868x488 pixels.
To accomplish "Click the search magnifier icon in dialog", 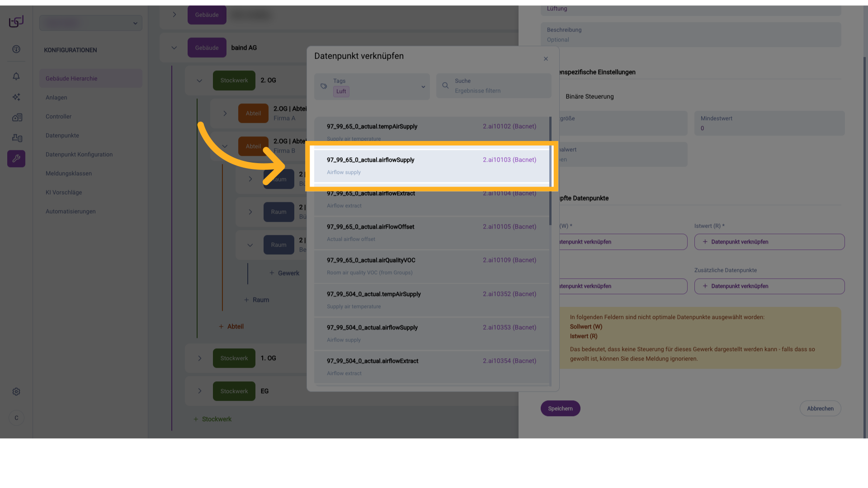I will click(x=445, y=85).
